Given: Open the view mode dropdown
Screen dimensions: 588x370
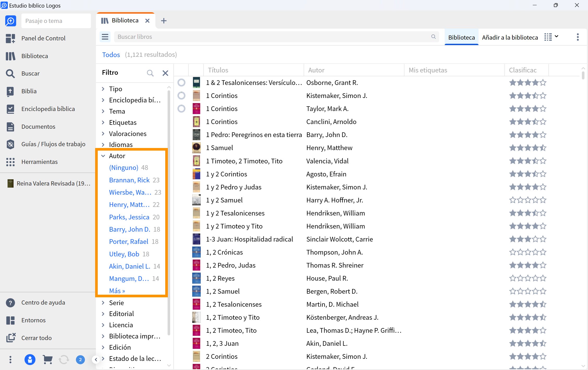Looking at the screenshot, I should pos(552,37).
